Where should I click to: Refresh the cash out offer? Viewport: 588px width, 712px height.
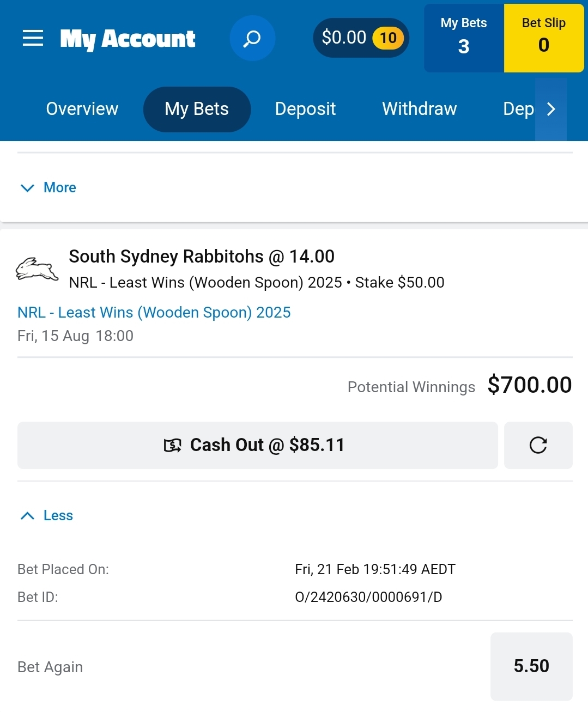click(538, 445)
